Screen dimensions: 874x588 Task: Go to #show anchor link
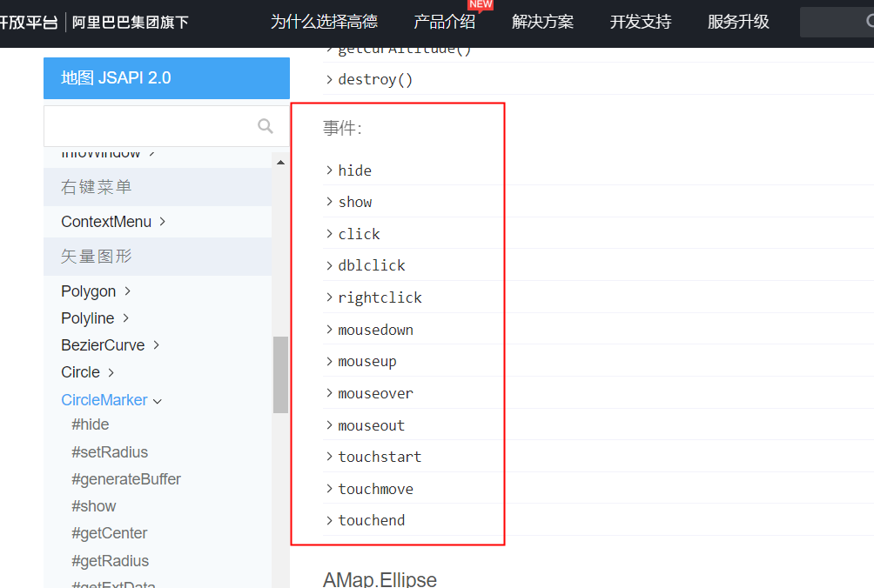94,506
